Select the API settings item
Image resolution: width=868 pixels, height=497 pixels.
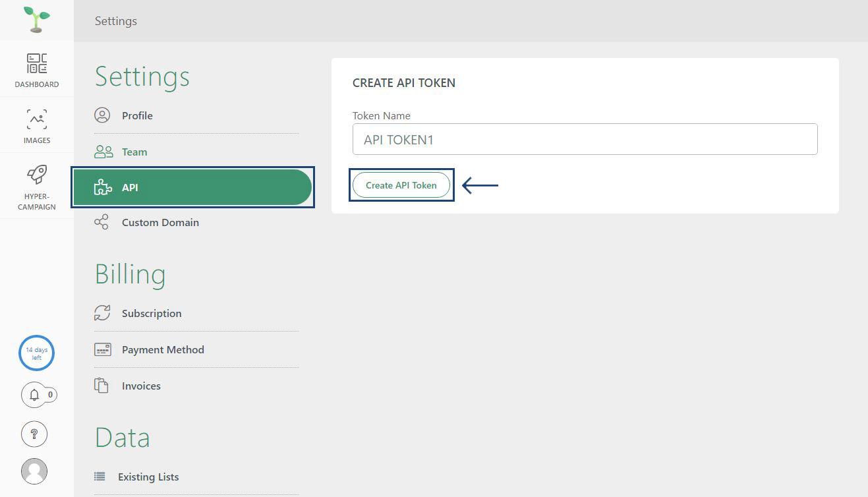(192, 187)
